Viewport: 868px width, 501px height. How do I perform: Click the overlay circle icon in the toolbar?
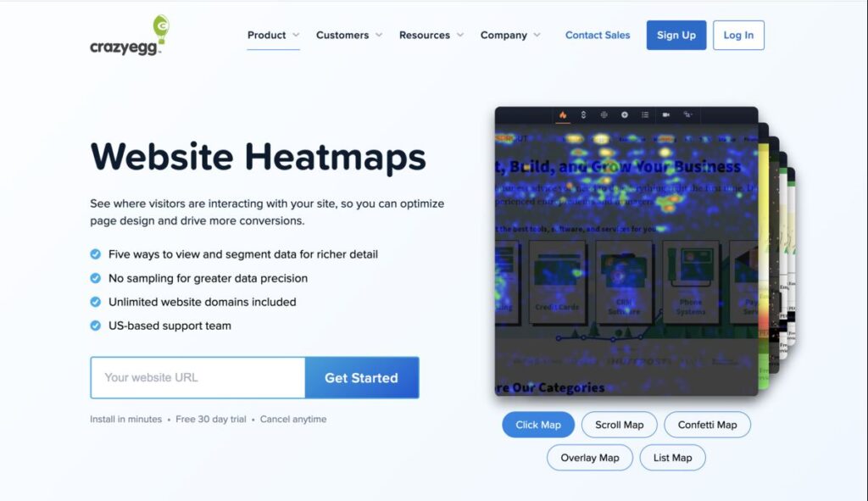(x=625, y=114)
